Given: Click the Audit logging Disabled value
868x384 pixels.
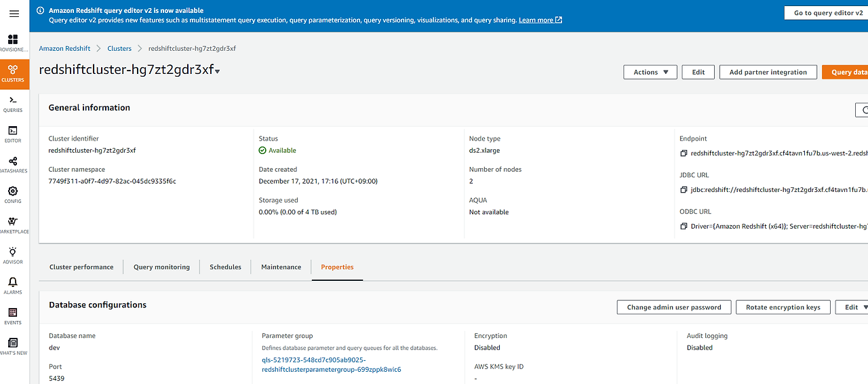Looking at the screenshot, I should [699, 347].
